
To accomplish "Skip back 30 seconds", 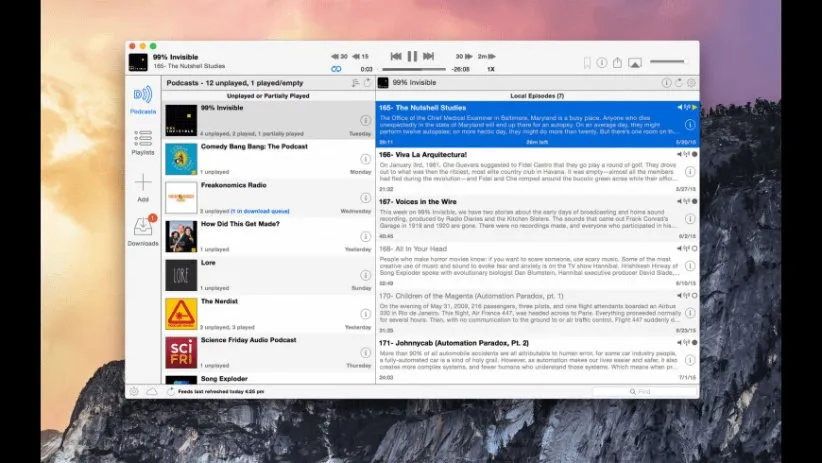I will (x=340, y=57).
